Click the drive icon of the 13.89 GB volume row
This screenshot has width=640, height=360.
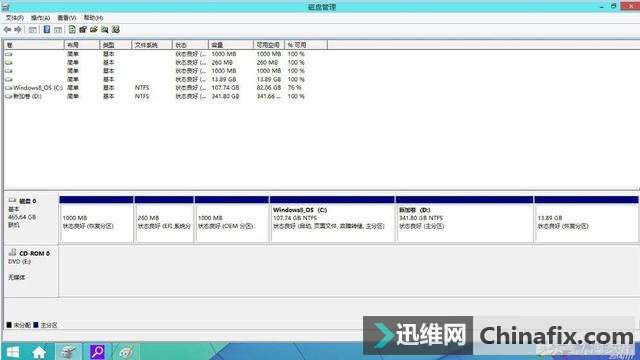[x=9, y=79]
